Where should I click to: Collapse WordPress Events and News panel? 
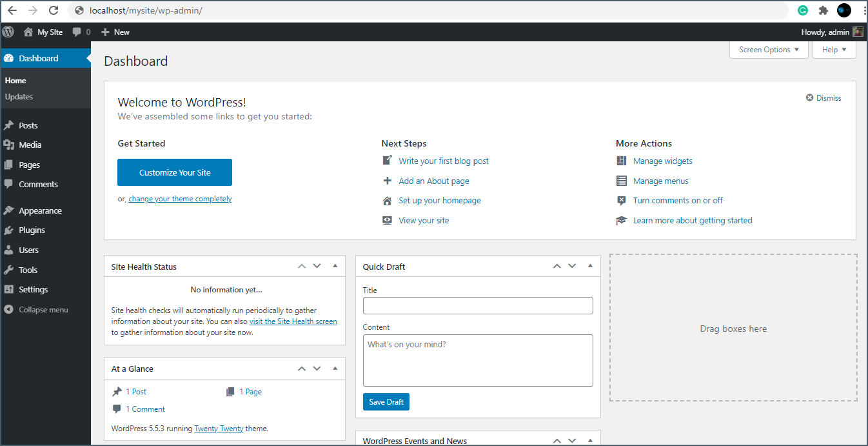(x=590, y=441)
